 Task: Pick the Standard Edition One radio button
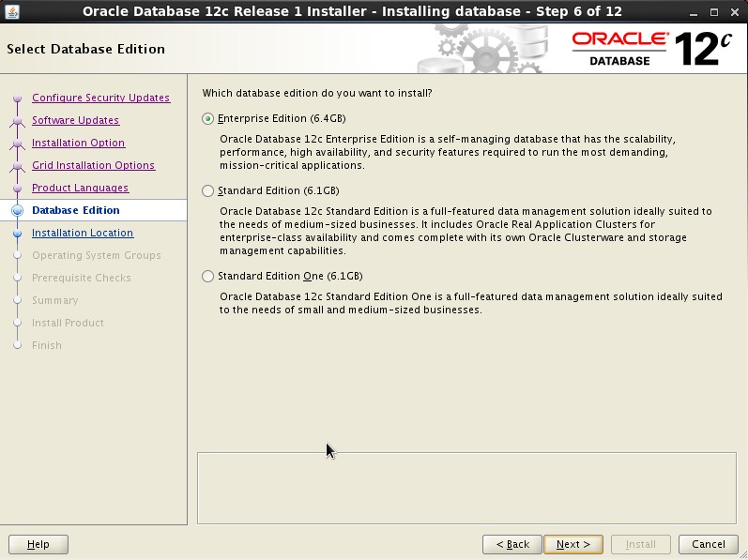(x=207, y=277)
